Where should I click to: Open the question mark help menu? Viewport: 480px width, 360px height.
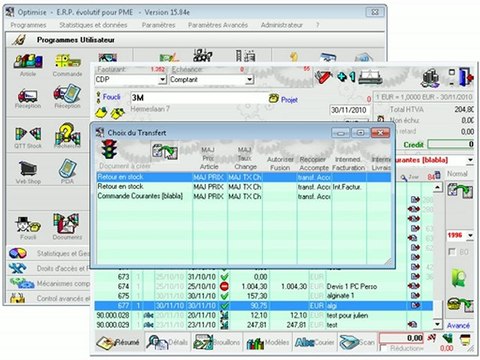(318, 25)
